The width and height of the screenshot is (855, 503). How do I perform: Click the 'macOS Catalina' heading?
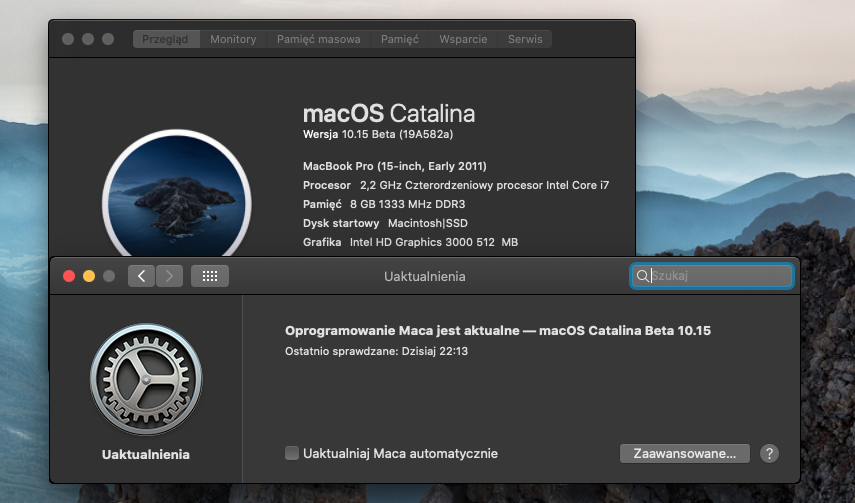(x=389, y=113)
